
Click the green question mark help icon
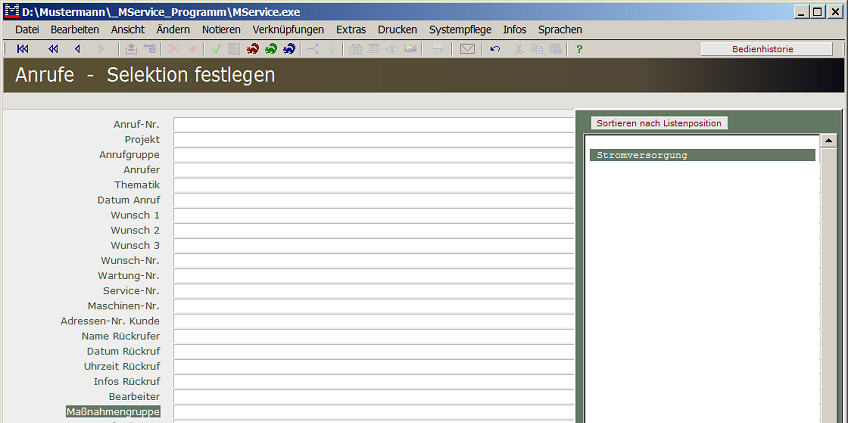coord(579,49)
